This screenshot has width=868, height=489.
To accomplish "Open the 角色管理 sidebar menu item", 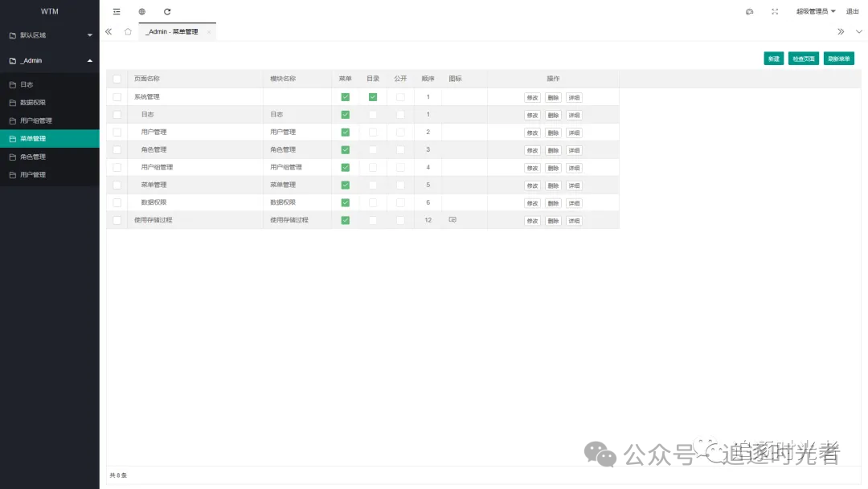I will 50,157.
